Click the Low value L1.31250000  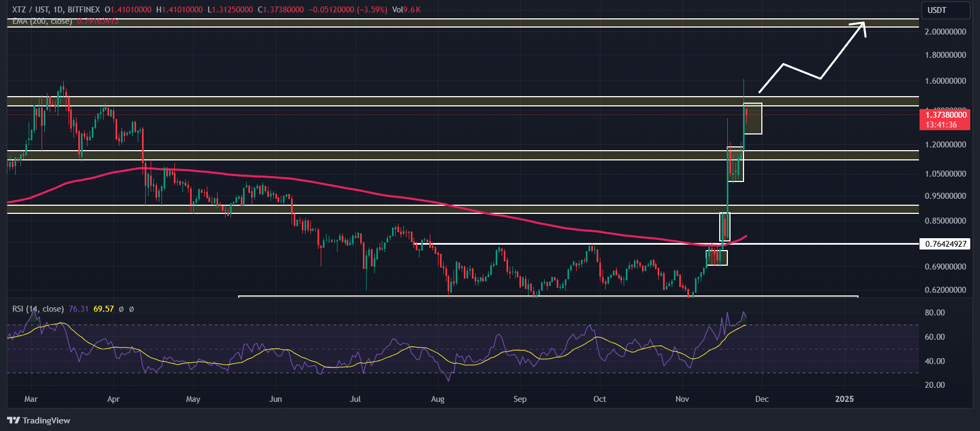point(230,10)
